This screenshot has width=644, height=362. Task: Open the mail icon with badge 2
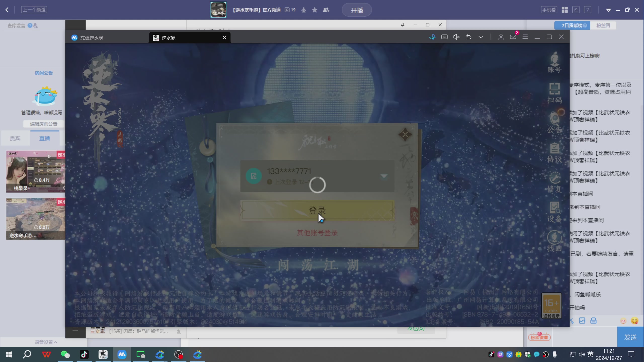pos(513,37)
